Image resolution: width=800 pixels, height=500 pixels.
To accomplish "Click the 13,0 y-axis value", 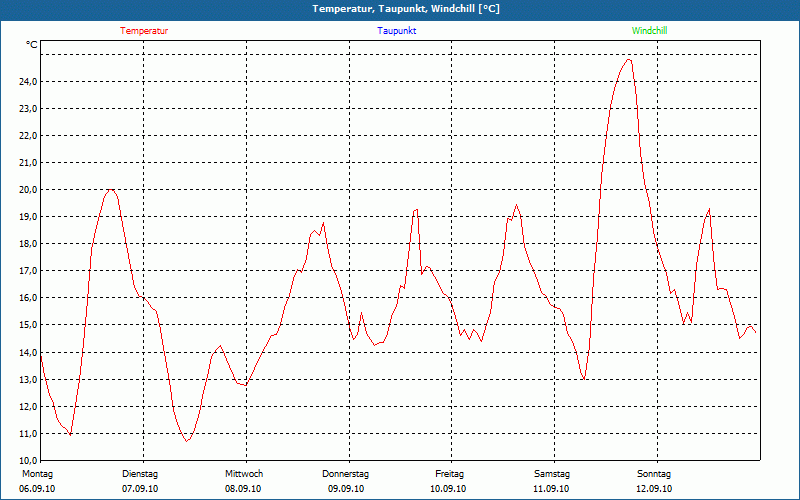I will coord(28,380).
